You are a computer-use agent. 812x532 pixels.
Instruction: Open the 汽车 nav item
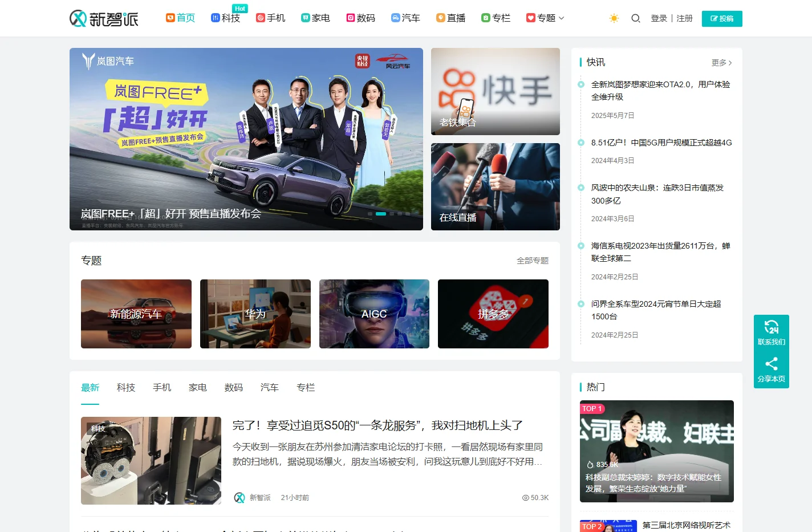[x=405, y=18]
